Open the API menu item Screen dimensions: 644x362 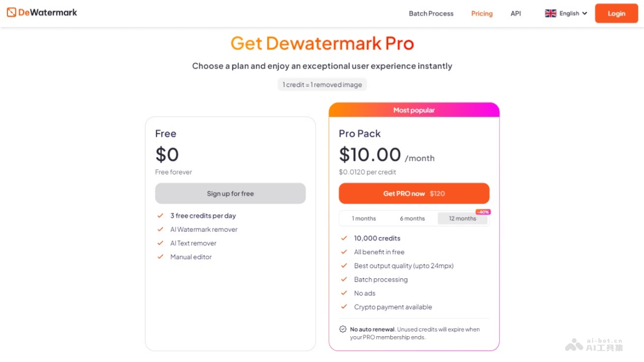(x=515, y=13)
